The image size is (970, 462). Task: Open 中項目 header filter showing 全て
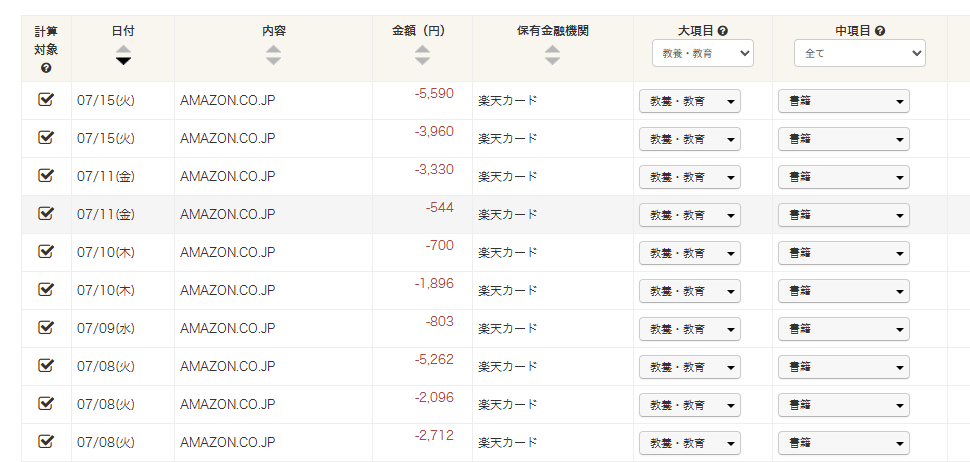(x=860, y=53)
